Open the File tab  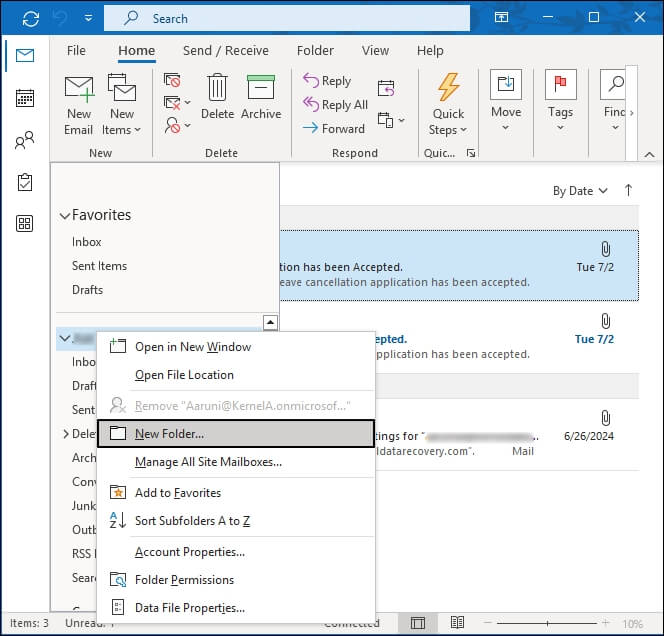76,50
